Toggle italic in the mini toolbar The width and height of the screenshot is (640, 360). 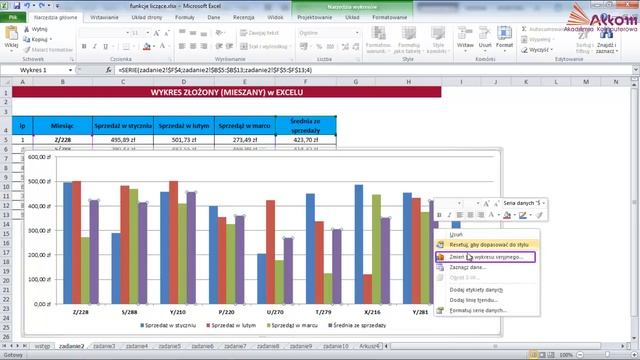449,215
